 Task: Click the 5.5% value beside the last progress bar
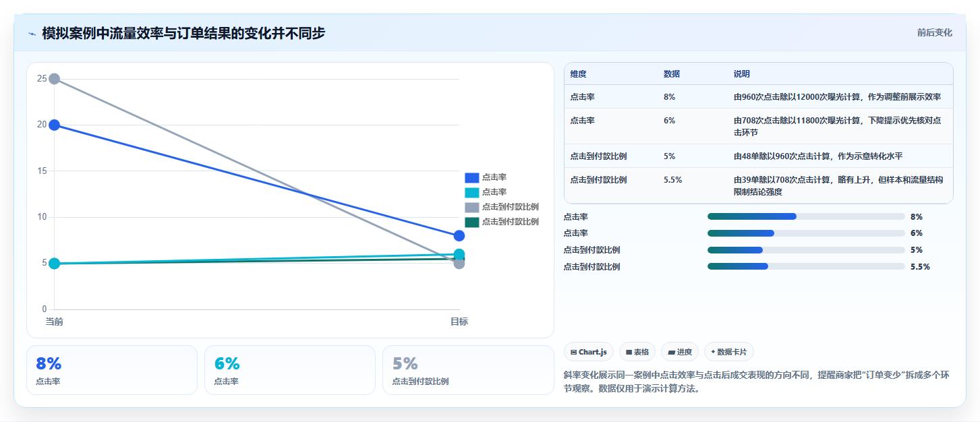coord(920,267)
